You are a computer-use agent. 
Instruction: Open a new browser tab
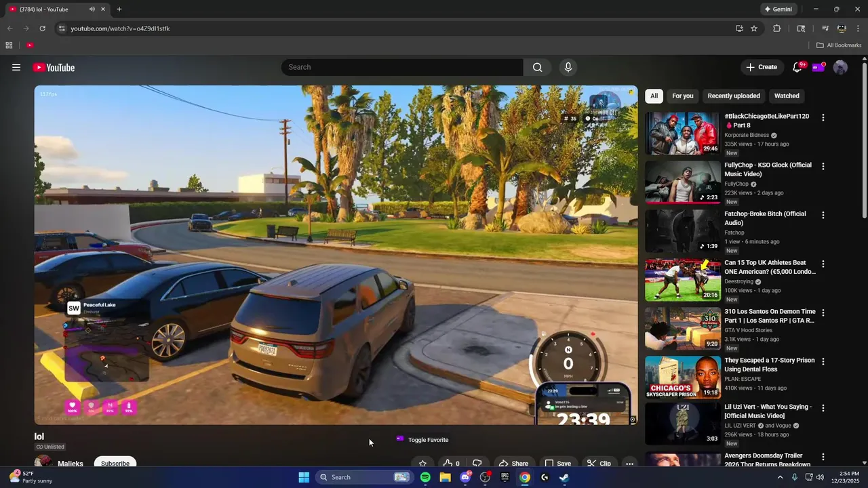tap(119, 9)
